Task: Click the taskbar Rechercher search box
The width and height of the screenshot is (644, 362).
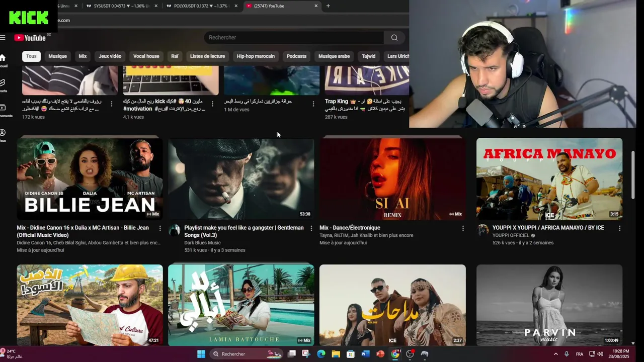Action: pos(247,354)
